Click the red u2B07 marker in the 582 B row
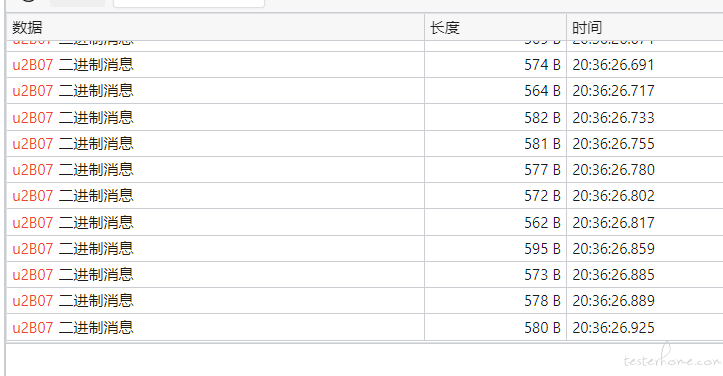 pyautogui.click(x=33, y=118)
